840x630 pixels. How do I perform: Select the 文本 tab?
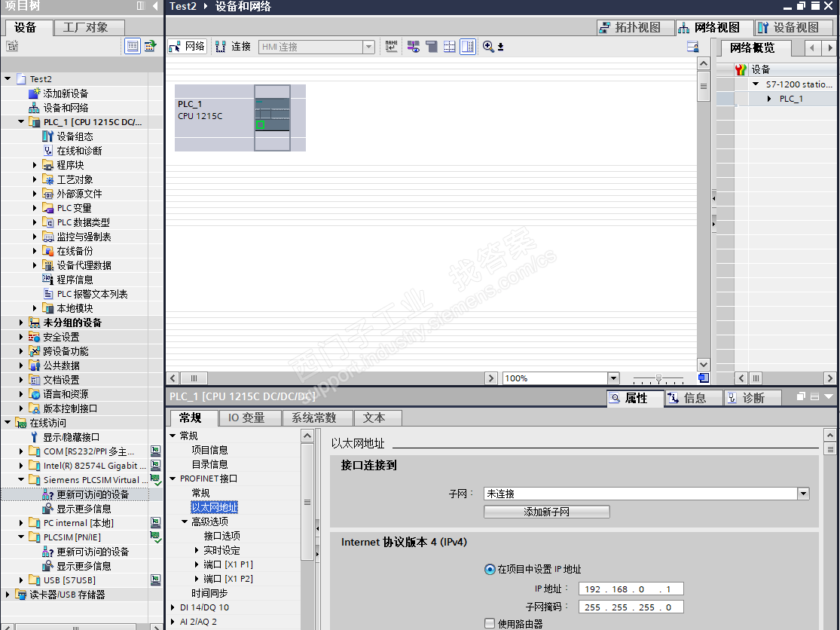pyautogui.click(x=377, y=417)
